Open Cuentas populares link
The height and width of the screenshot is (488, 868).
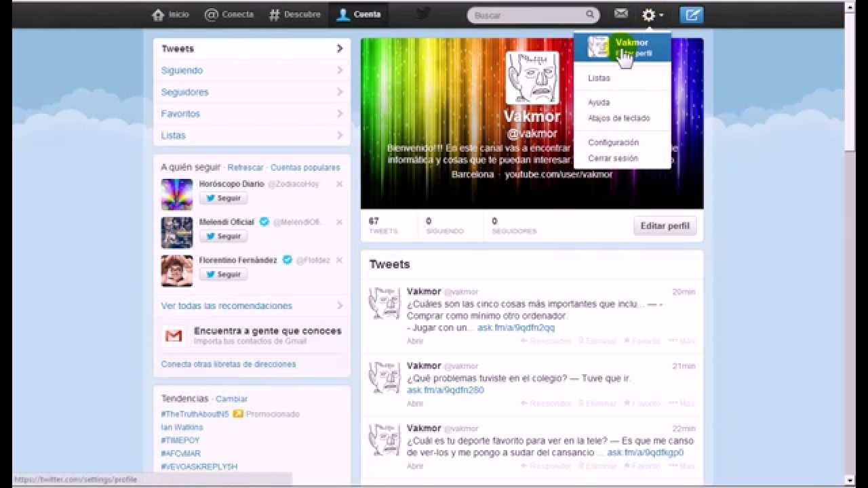tap(305, 167)
